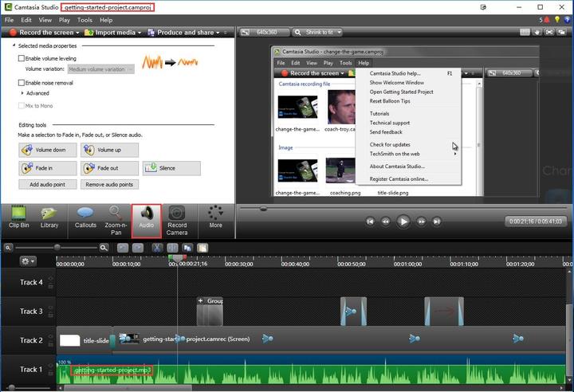The image size is (574, 392).
Task: Toggle Track 1 lock icon
Action: coord(50,374)
